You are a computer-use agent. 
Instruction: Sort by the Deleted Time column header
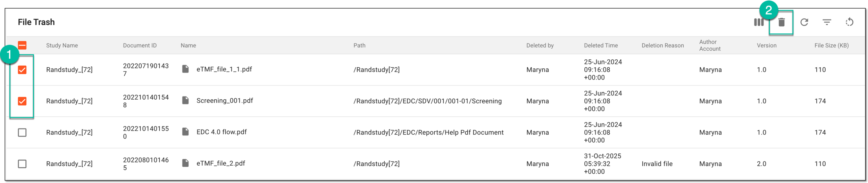[601, 45]
